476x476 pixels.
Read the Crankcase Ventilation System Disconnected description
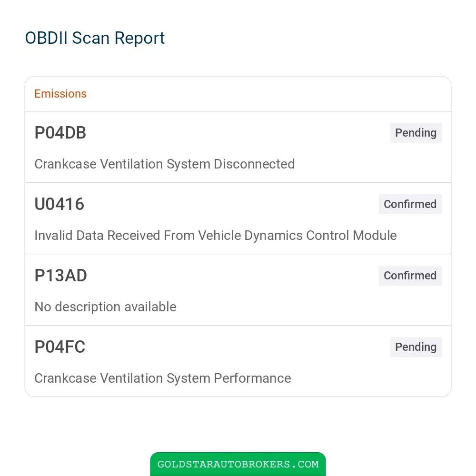(x=165, y=164)
